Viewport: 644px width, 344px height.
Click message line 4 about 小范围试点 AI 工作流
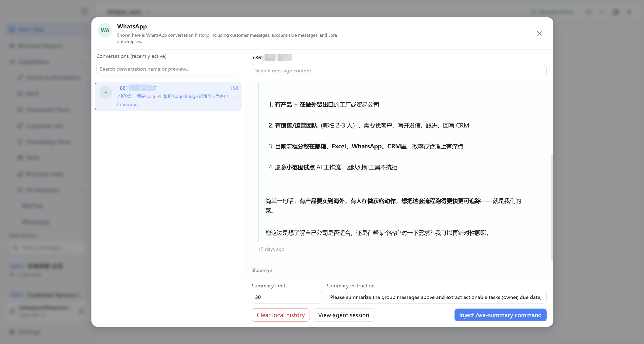click(333, 167)
